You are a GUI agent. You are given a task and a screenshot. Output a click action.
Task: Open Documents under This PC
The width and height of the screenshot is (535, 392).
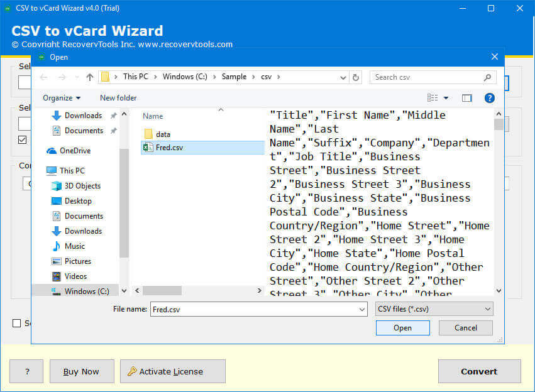84,216
